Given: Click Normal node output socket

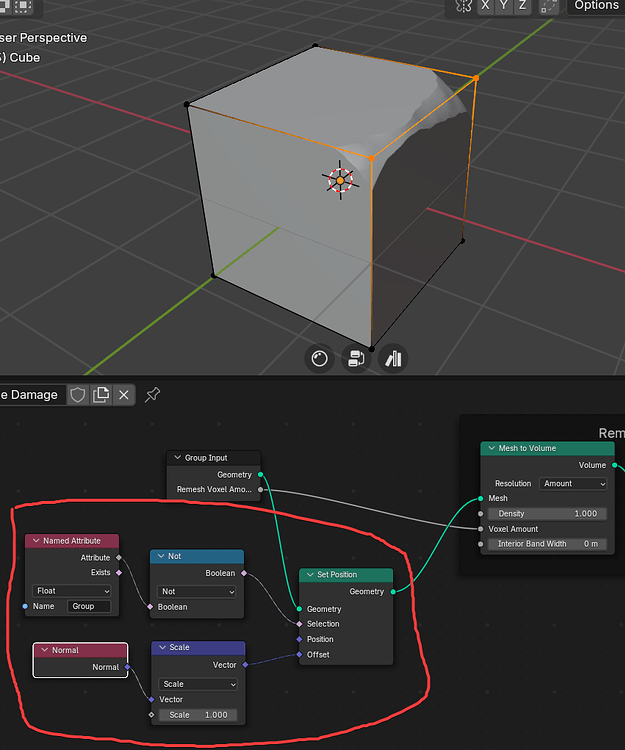Looking at the screenshot, I should tap(128, 667).
